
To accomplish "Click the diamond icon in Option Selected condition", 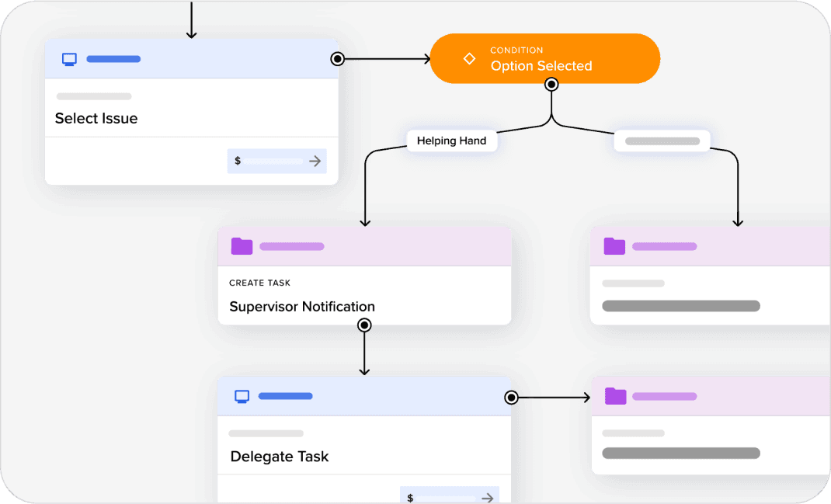I will [469, 59].
